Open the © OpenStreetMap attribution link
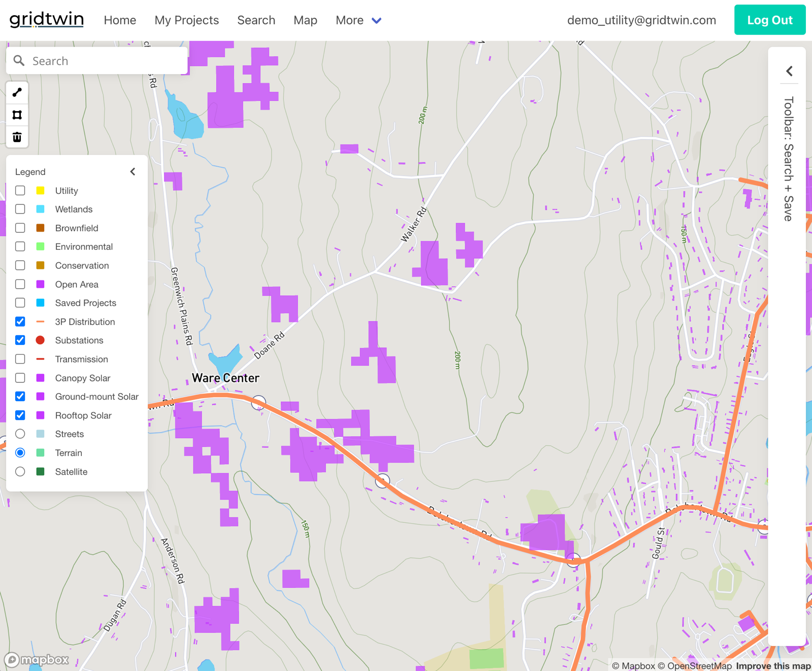 [695, 666]
